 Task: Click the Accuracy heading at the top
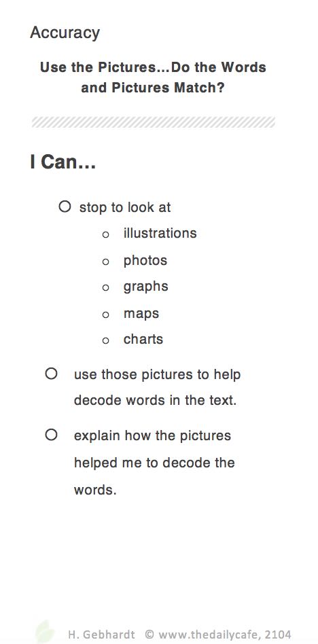pyautogui.click(x=65, y=33)
